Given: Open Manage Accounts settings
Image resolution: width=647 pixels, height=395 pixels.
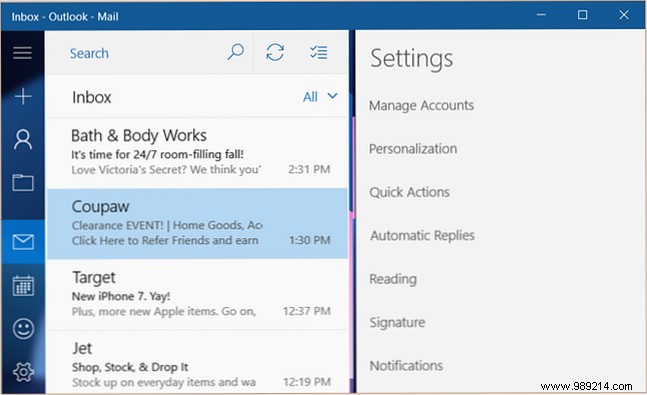Looking at the screenshot, I should point(421,105).
